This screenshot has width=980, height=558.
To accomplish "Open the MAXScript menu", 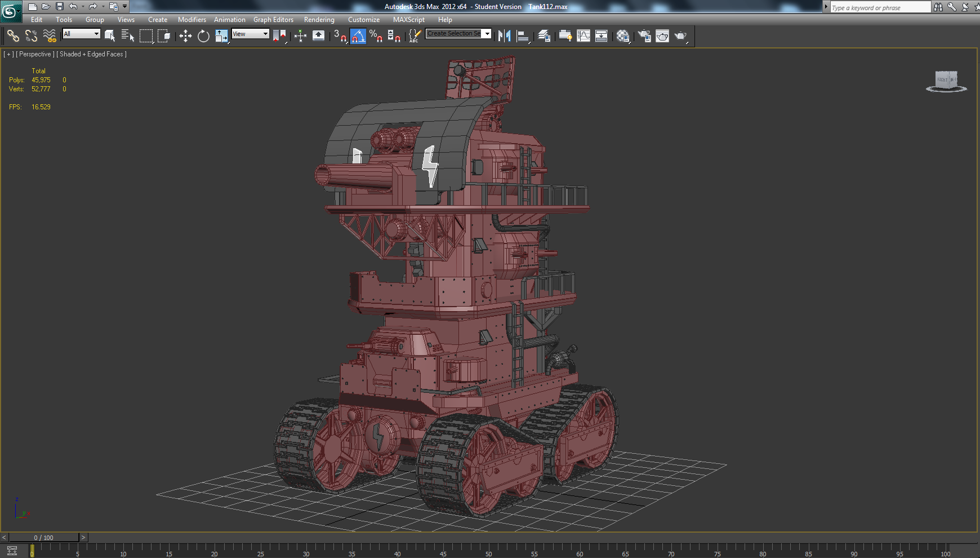I will (409, 20).
